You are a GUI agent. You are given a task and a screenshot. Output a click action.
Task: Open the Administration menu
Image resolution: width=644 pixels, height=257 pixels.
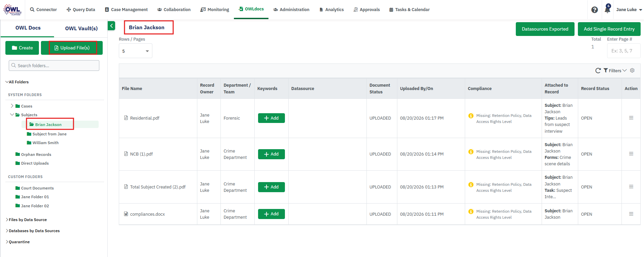(x=291, y=10)
